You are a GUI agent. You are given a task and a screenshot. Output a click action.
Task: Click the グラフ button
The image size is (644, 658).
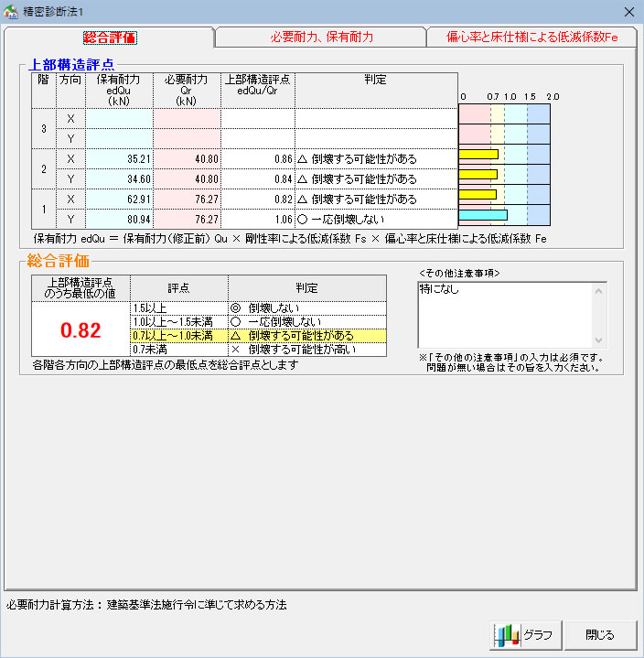(x=526, y=635)
